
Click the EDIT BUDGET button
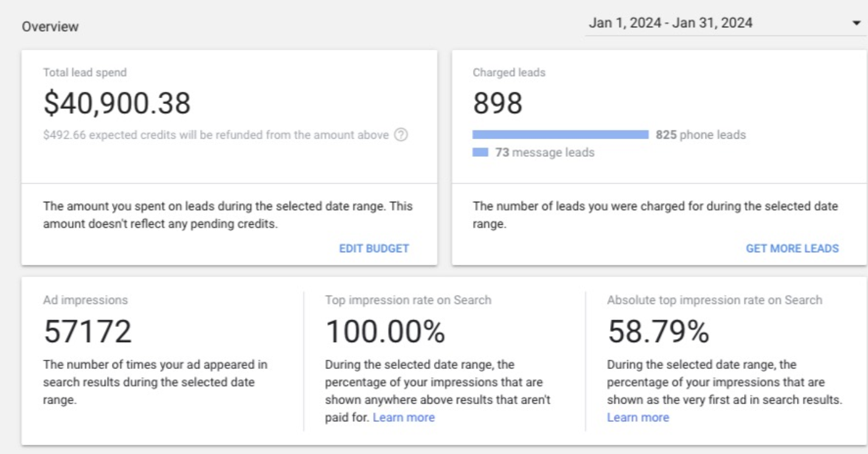tap(374, 248)
